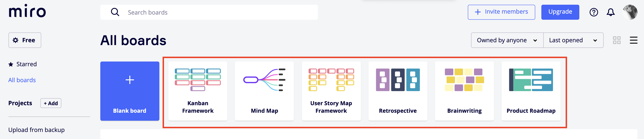
Task: Switch to grid view
Action: [617, 40]
